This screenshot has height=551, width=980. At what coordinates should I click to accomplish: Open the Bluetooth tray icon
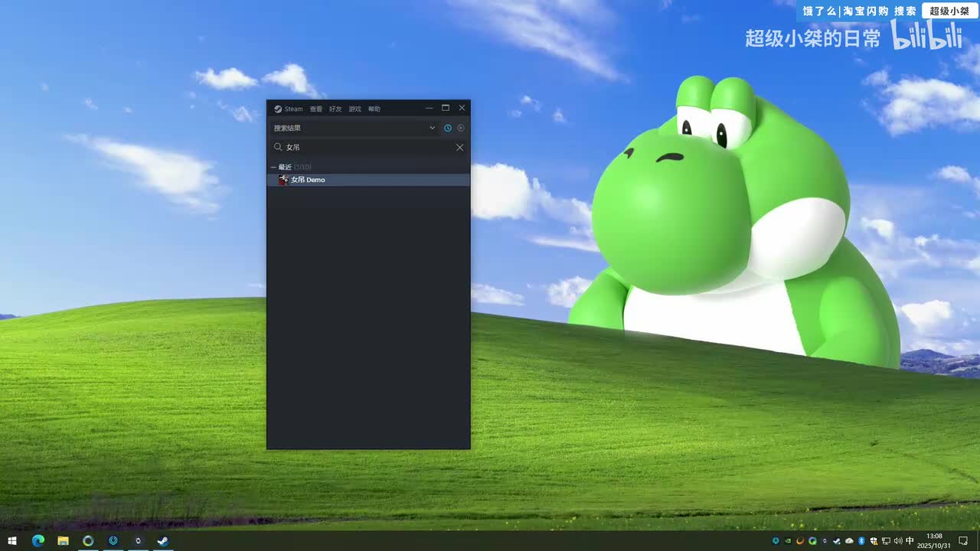pyautogui.click(x=861, y=540)
